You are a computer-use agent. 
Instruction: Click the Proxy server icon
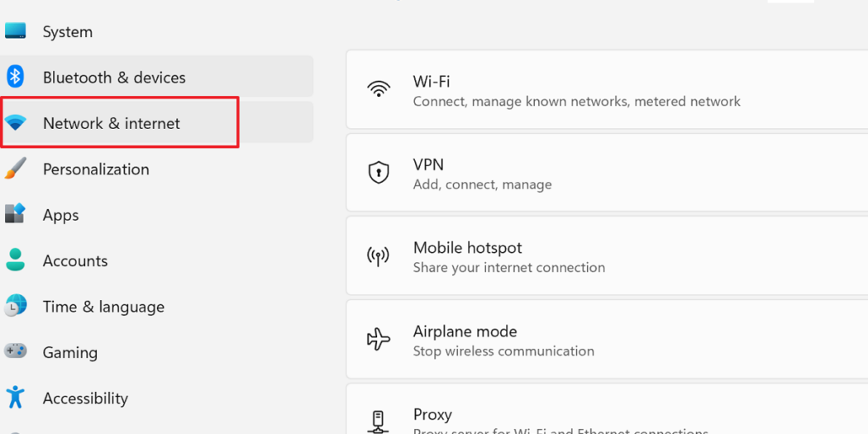[379, 421]
